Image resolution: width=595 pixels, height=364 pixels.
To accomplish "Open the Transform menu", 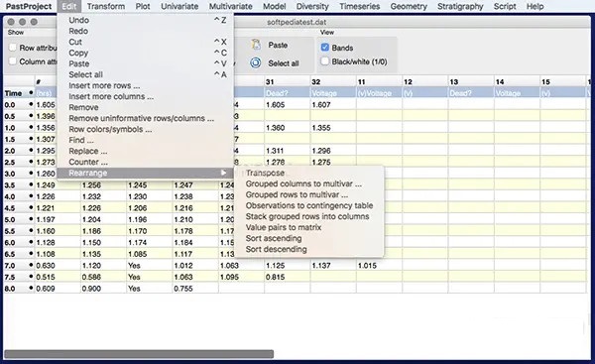I will point(106,7).
